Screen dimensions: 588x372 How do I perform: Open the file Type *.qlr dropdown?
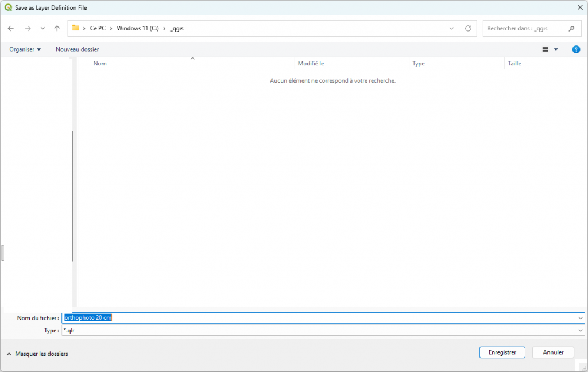point(581,331)
